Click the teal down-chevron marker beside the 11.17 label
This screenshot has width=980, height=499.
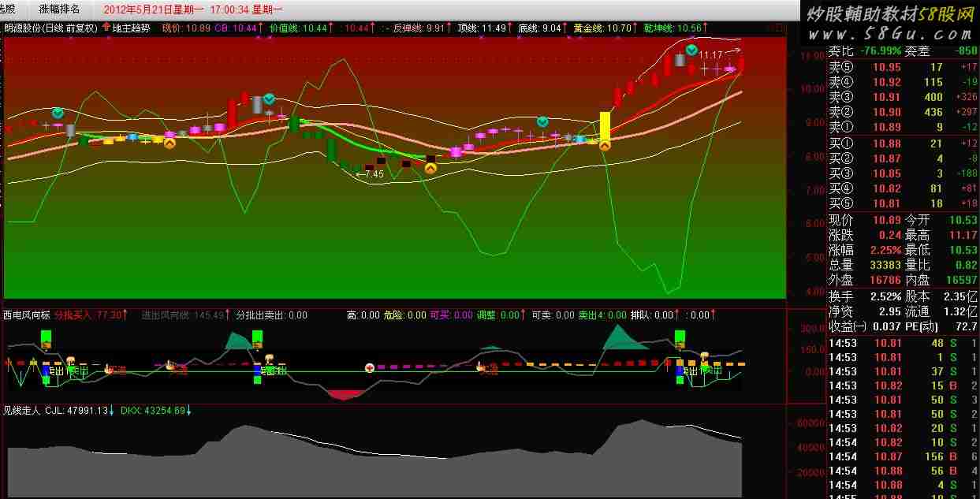point(691,50)
